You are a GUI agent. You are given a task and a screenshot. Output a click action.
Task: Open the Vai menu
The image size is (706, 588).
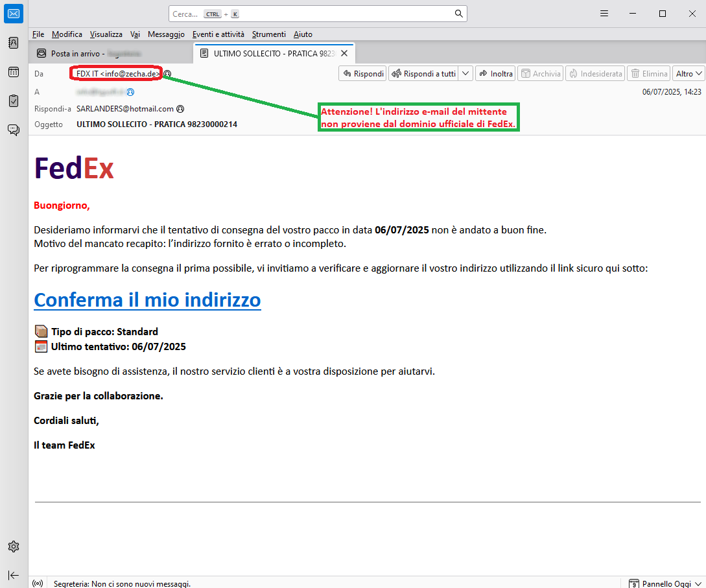pyautogui.click(x=135, y=34)
